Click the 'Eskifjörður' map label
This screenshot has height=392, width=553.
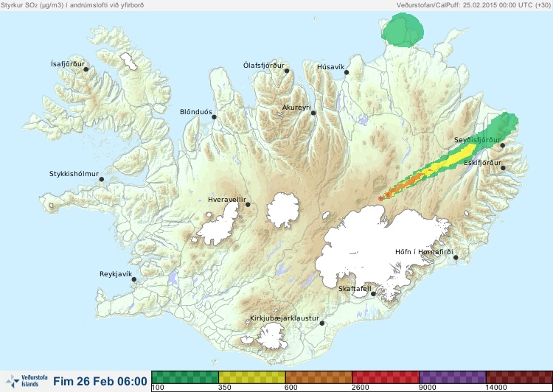(x=482, y=163)
